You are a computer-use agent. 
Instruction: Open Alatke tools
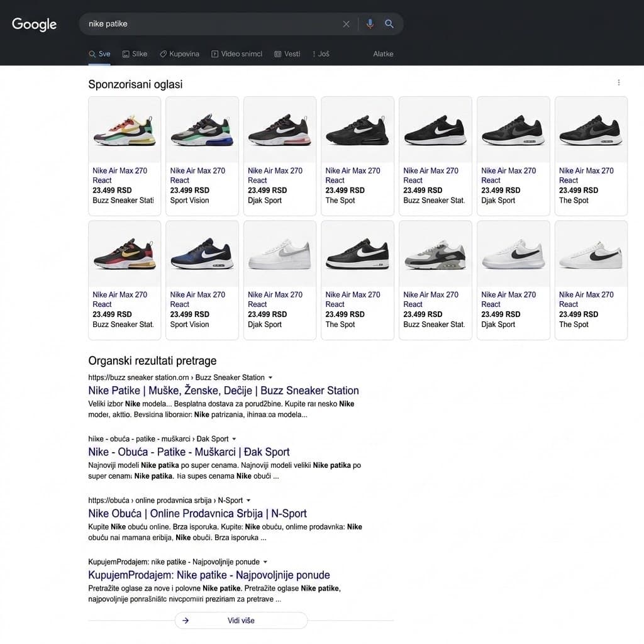pos(383,54)
